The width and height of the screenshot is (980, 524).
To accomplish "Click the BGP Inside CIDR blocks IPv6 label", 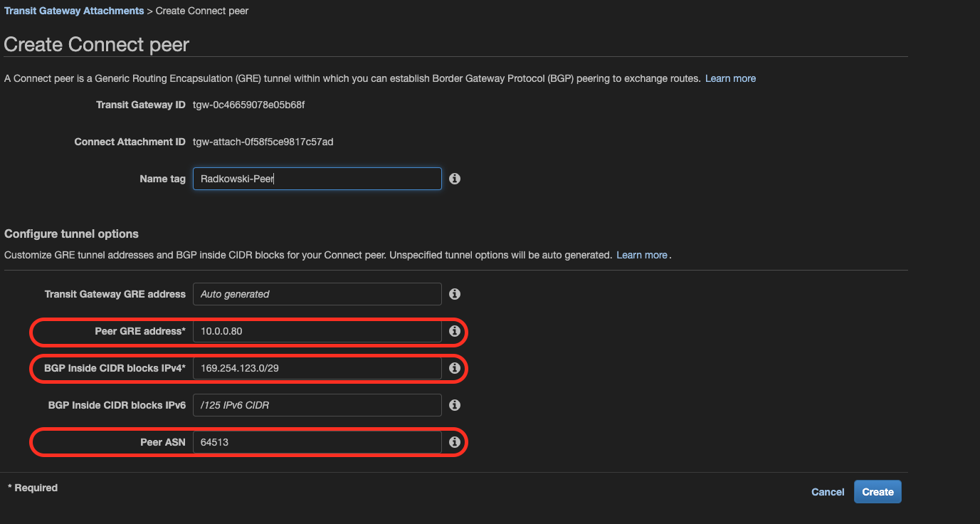I will pyautogui.click(x=117, y=405).
